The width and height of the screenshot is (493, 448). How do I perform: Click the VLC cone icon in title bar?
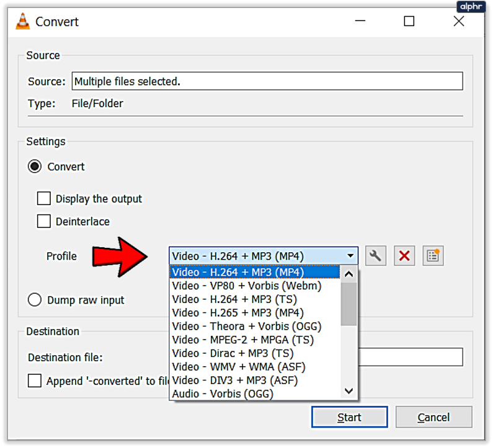(23, 21)
